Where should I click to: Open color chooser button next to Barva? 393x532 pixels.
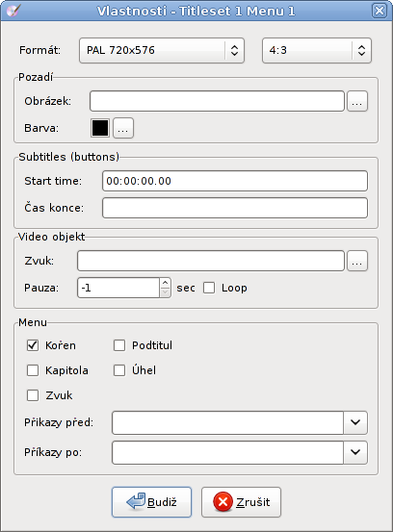(123, 128)
